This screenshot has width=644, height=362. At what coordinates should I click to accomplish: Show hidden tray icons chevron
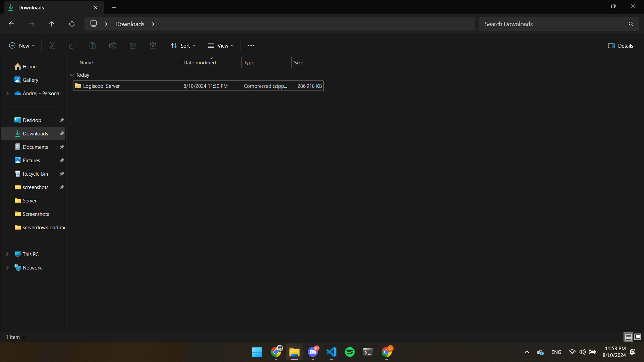pos(527,352)
